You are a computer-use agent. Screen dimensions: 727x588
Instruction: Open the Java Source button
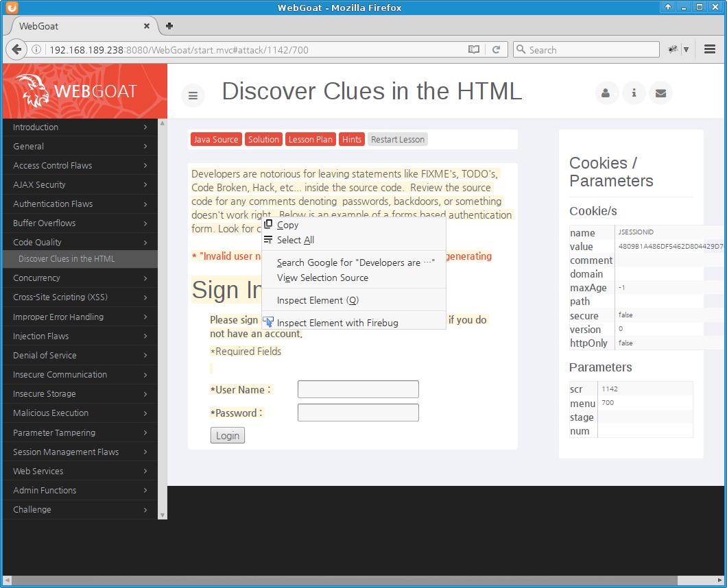216,140
